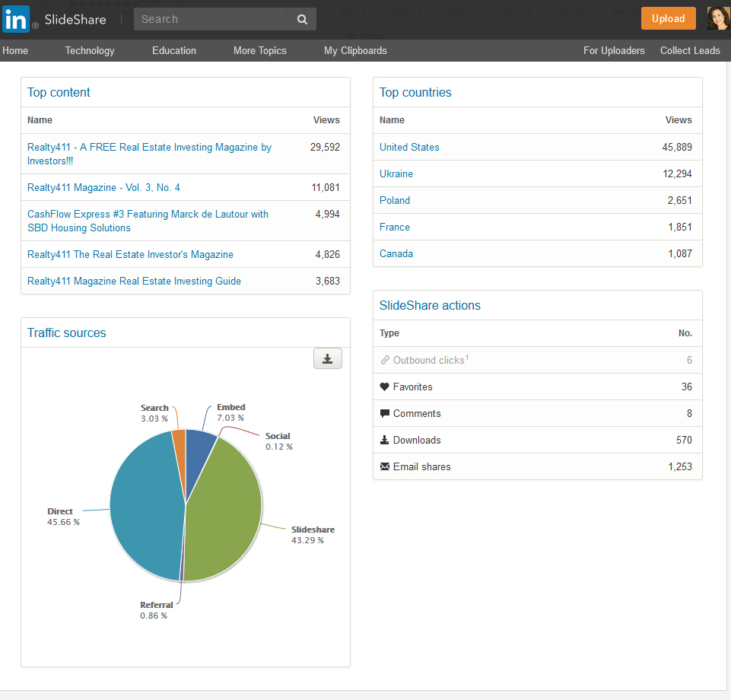Open the Education menu

pos(174,50)
